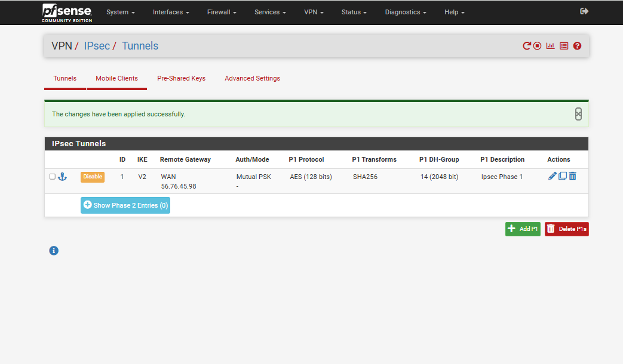Open the Pre-Shared Keys tab
This screenshot has height=364, width=623.
pos(181,78)
